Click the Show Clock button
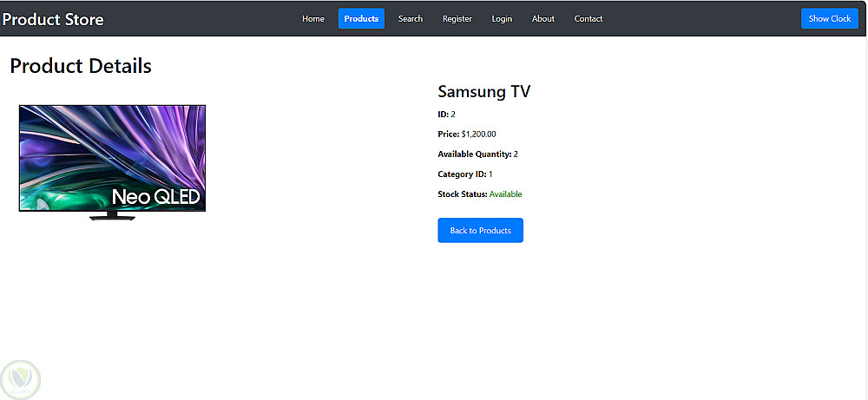This screenshot has width=868, height=400. click(x=830, y=19)
